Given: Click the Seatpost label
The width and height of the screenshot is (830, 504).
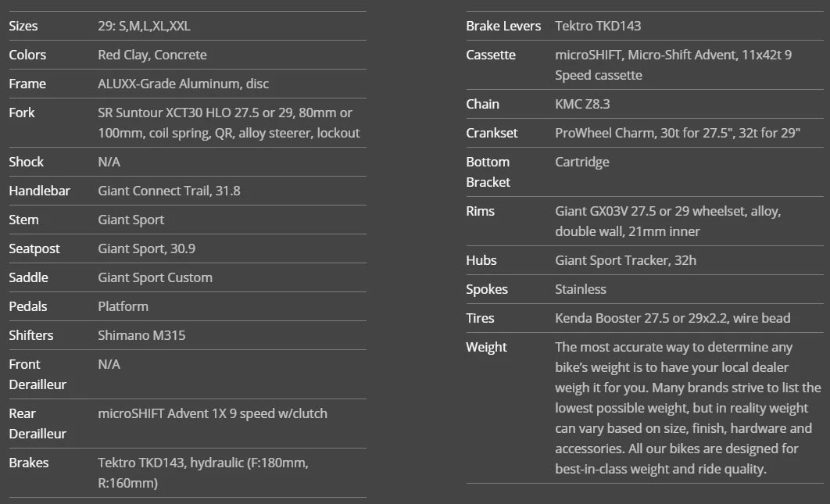Looking at the screenshot, I should coord(34,248).
